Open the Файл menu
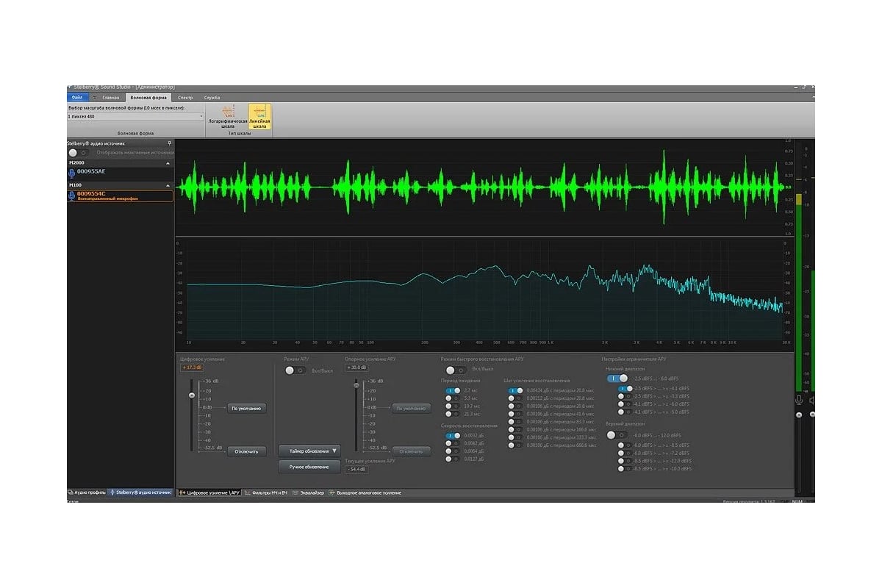Viewport: 882px width, 588px height. point(77,97)
